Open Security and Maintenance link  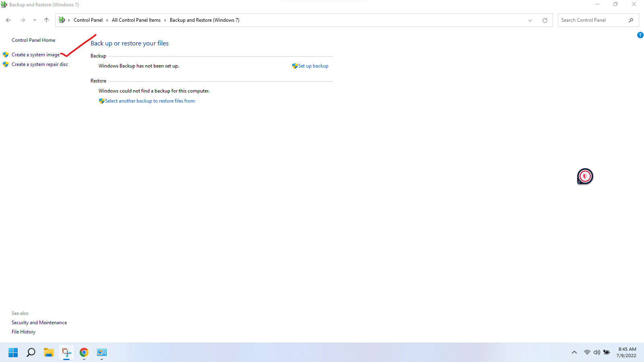39,323
